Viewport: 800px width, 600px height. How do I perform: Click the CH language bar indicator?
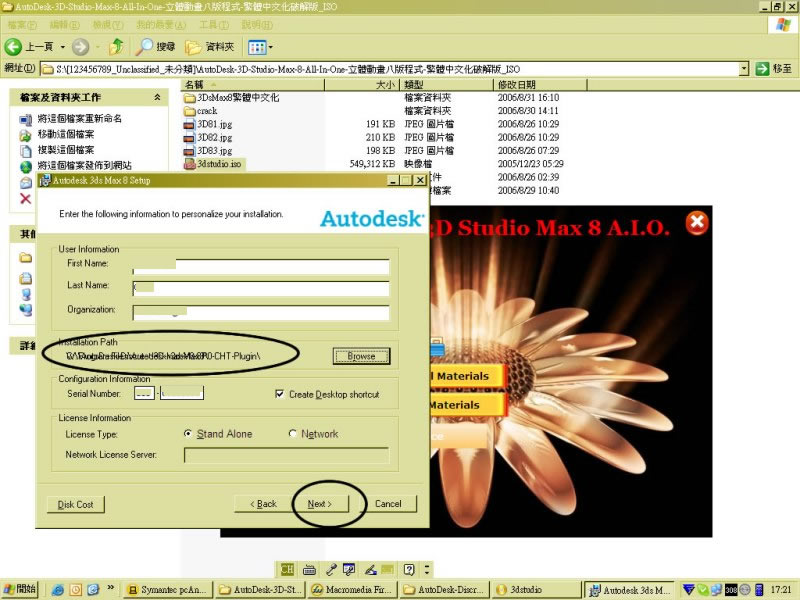[287, 569]
